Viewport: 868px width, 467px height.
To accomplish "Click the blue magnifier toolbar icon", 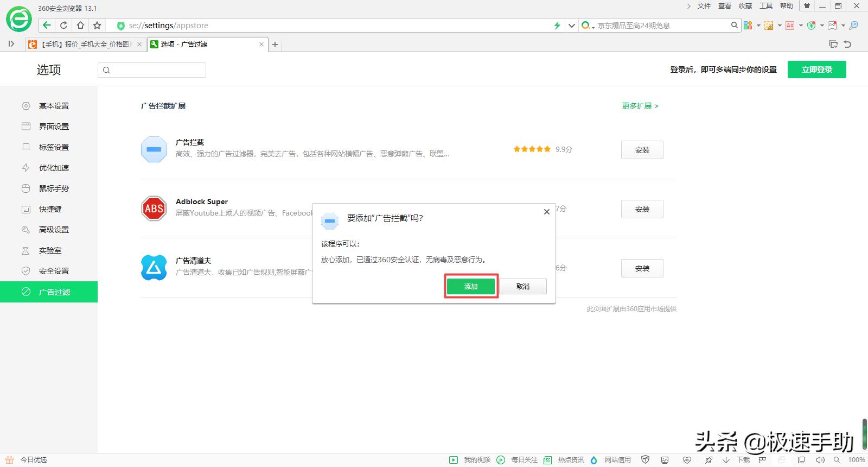I will pyautogui.click(x=853, y=26).
